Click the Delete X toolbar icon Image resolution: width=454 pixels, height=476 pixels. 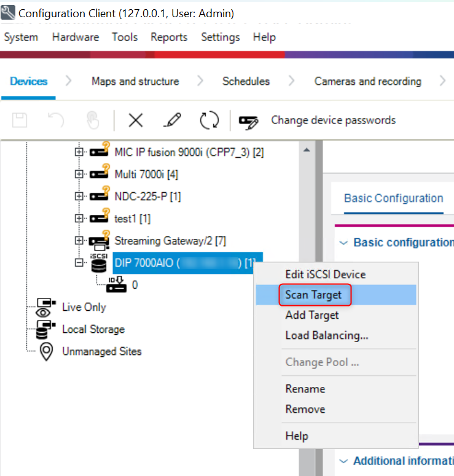click(x=135, y=120)
